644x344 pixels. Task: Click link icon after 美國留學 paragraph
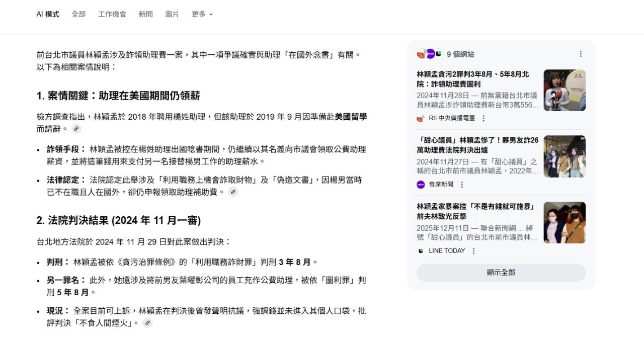coord(76,129)
